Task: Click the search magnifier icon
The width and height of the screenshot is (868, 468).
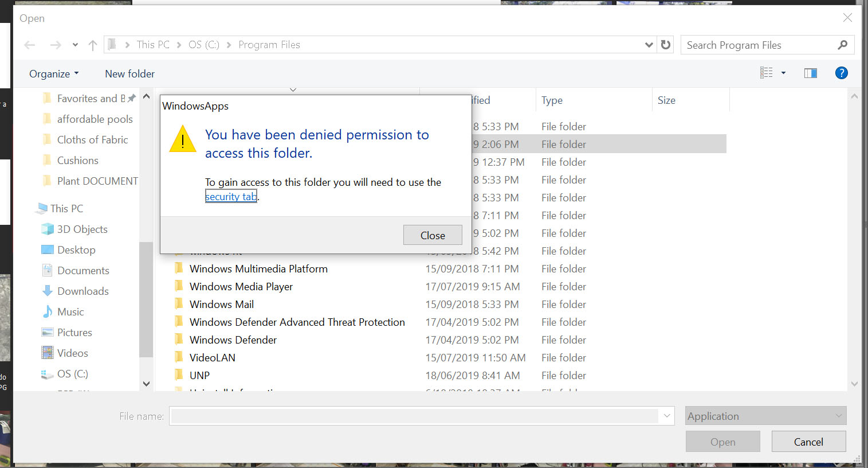Action: pos(842,45)
